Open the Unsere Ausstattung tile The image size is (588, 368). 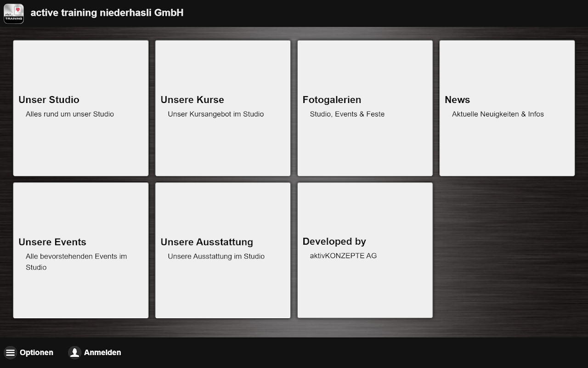tap(223, 250)
